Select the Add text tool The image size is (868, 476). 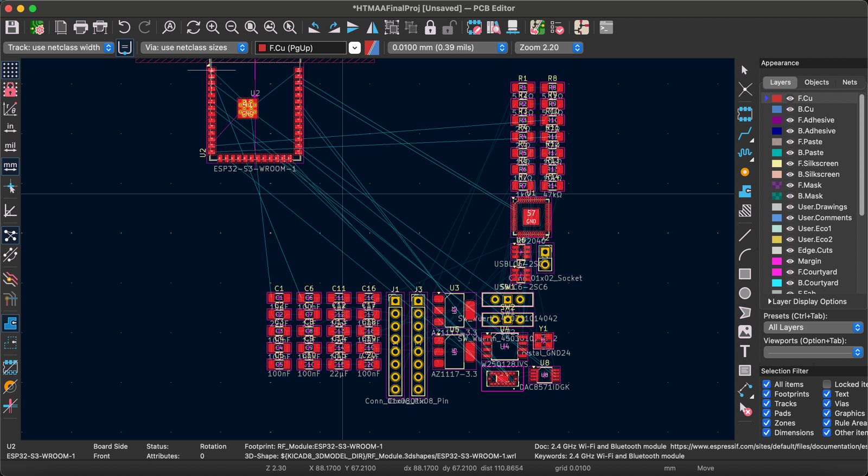coord(745,351)
